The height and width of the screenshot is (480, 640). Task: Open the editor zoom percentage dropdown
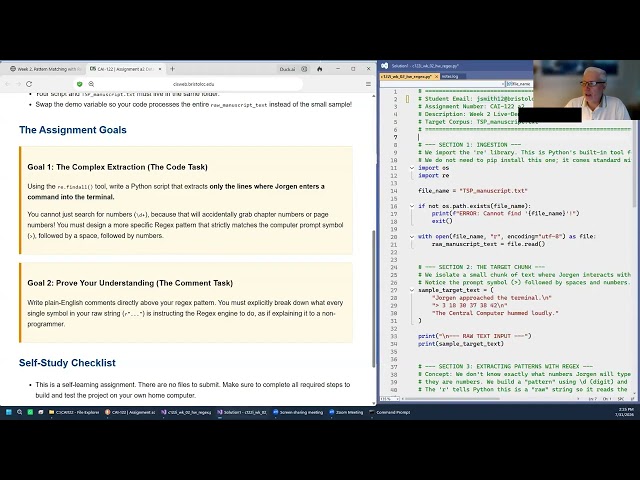pos(390,398)
